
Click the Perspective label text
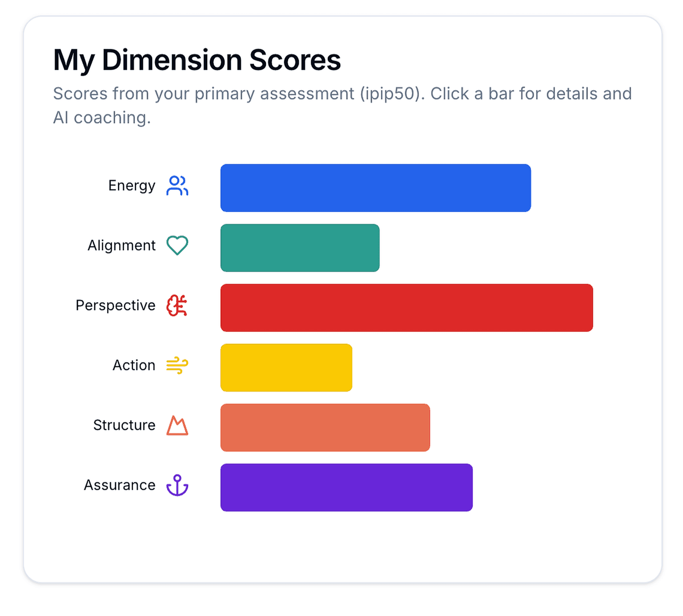coord(115,306)
